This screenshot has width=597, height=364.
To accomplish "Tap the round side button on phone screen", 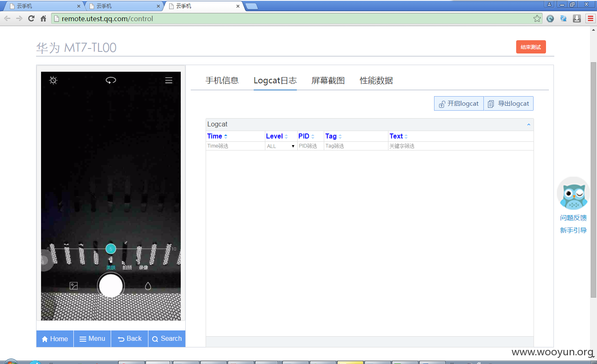I will (46, 260).
